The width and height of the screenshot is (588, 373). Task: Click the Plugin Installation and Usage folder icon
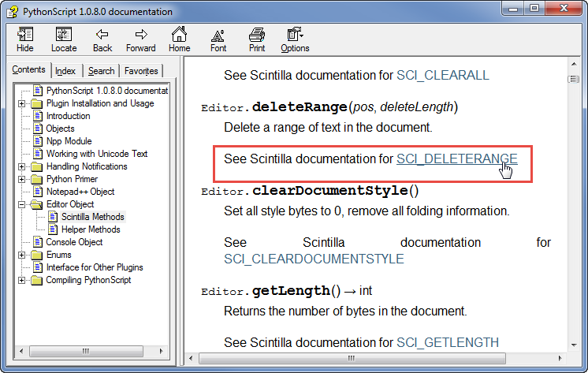click(37, 103)
